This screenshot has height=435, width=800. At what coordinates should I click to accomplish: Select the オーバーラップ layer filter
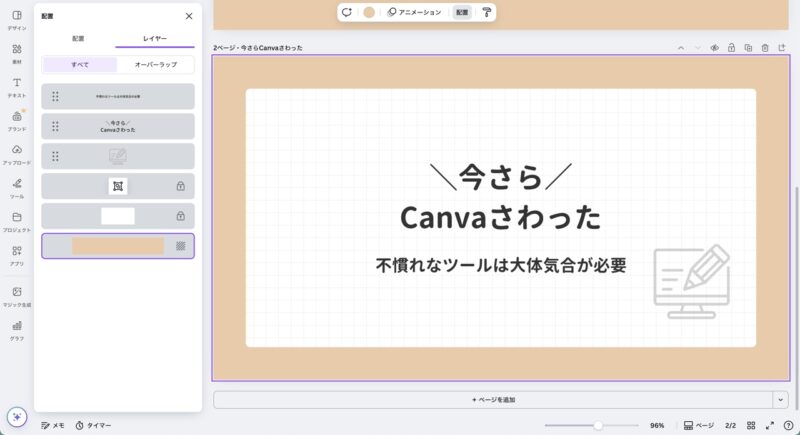[x=156, y=65]
